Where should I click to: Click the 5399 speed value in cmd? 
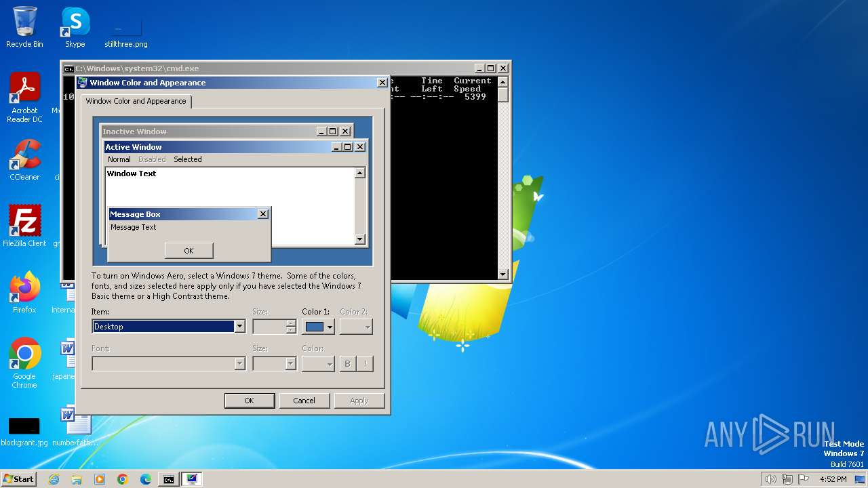(x=475, y=97)
